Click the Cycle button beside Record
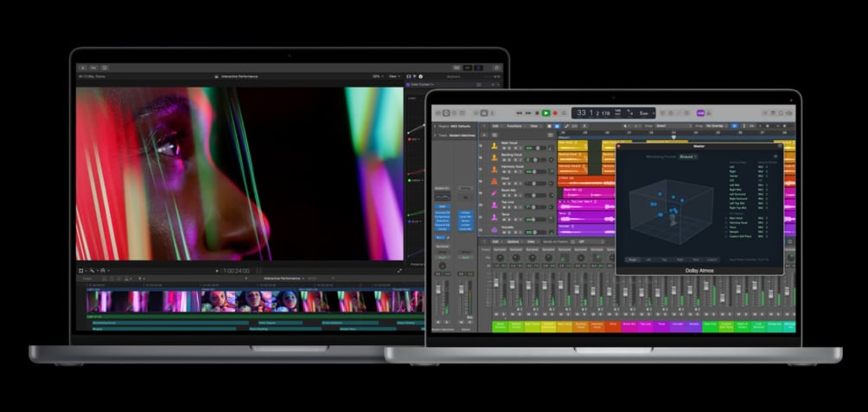The width and height of the screenshot is (868, 412). [564, 113]
